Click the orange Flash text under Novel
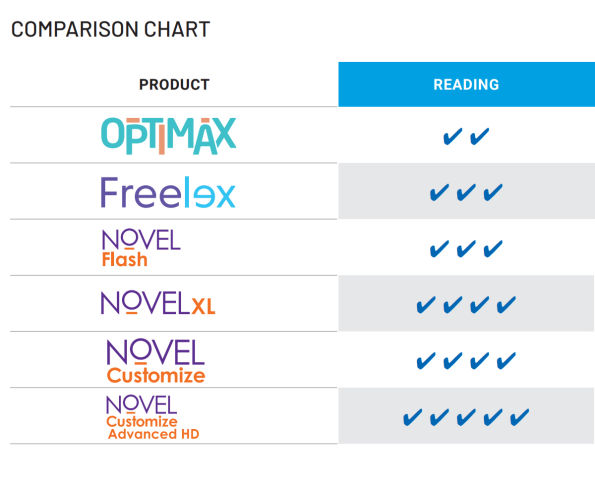595x482 pixels. (124, 260)
